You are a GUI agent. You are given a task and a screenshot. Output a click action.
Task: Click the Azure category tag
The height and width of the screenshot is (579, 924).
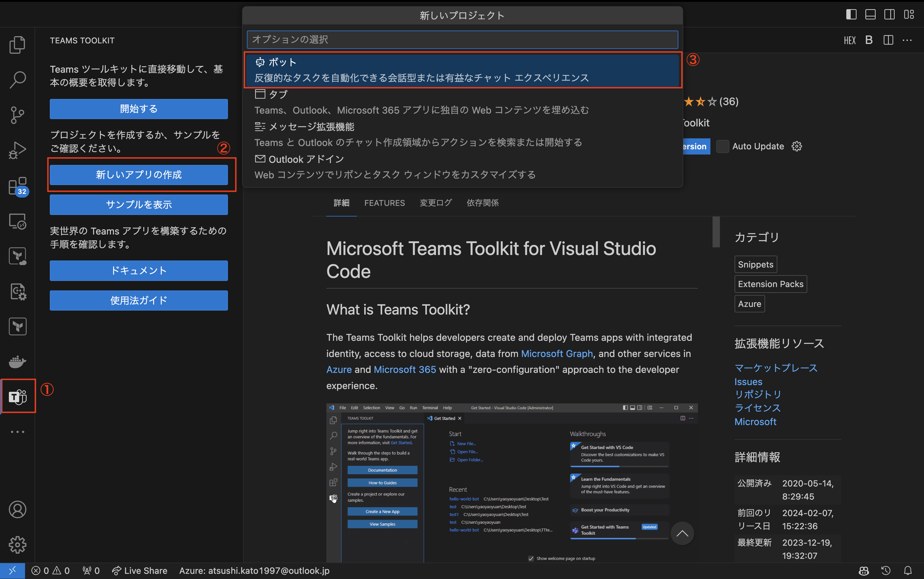pos(750,304)
